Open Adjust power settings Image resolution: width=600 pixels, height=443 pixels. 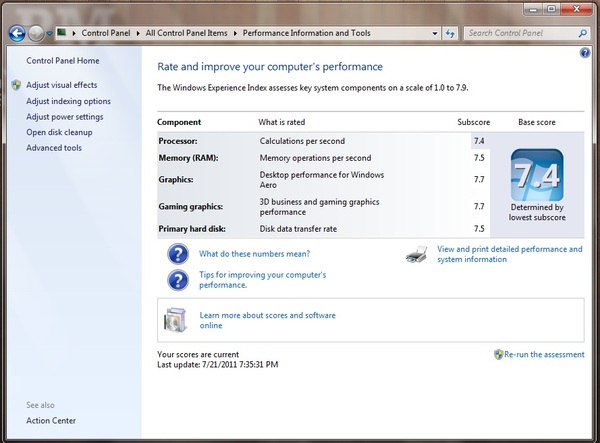click(x=65, y=117)
